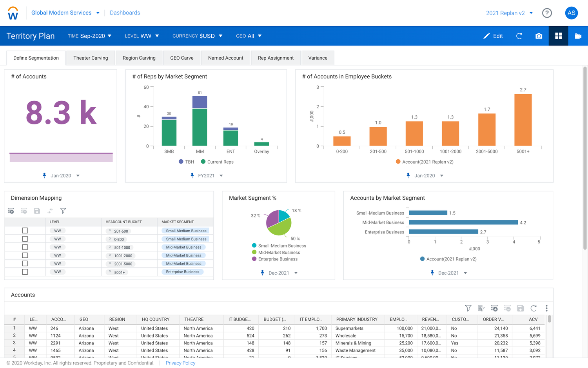Save changes in the Dimension Mapping panel
The height and width of the screenshot is (368, 588).
point(37,211)
